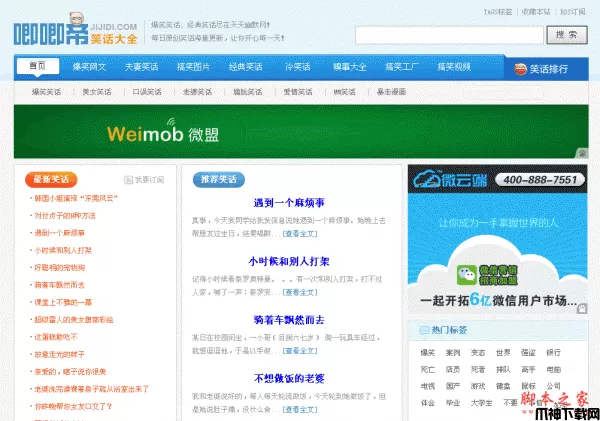Click the 搜索 search button
Screen dimensions: 600x421
click(567, 35)
